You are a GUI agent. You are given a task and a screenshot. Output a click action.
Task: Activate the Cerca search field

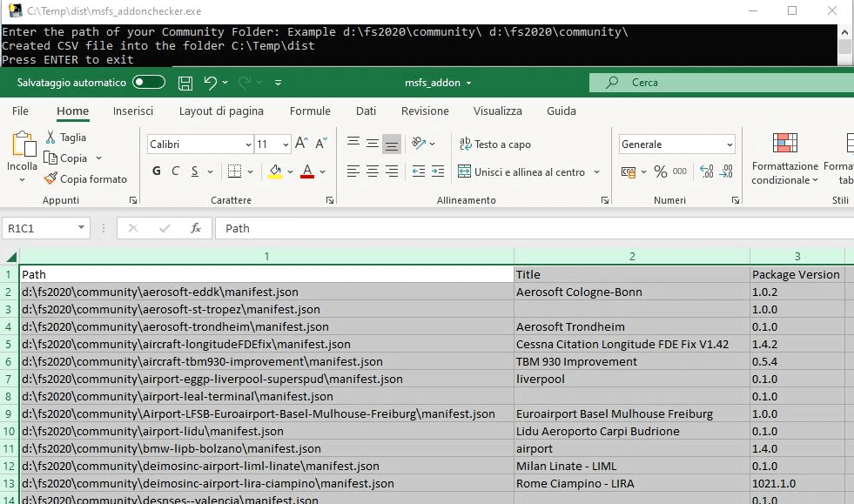(696, 82)
